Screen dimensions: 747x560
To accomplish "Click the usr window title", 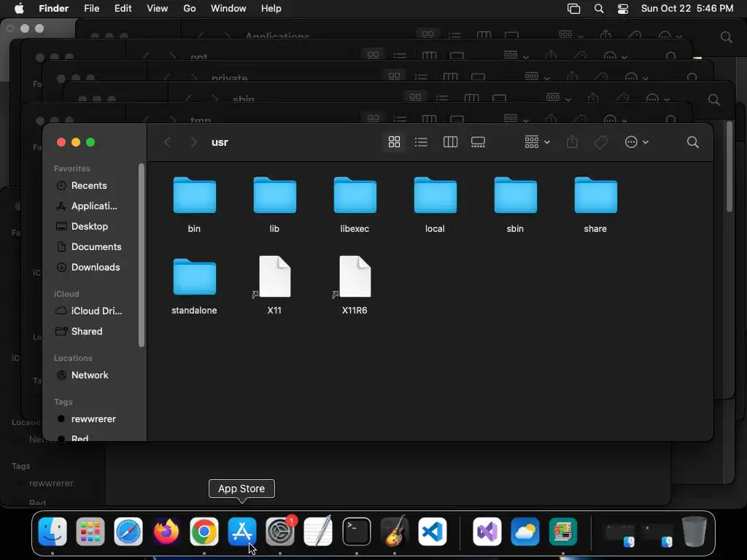I will tap(220, 142).
